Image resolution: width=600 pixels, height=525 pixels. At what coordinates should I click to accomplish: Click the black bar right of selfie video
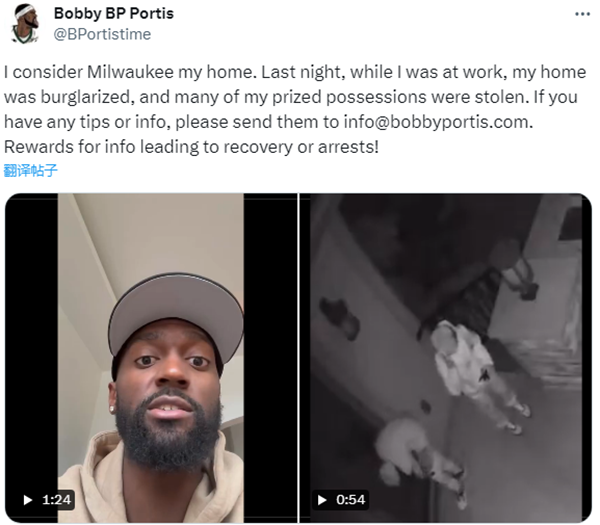point(270,358)
